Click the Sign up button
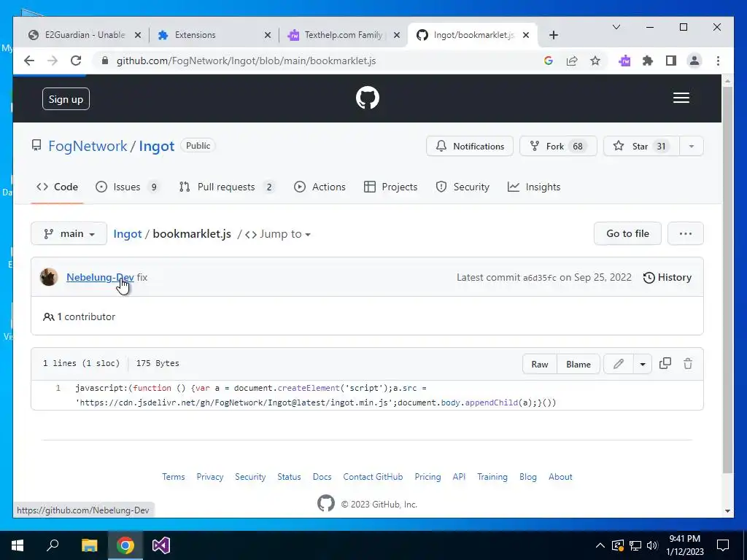This screenshot has width=747, height=560. point(66,99)
